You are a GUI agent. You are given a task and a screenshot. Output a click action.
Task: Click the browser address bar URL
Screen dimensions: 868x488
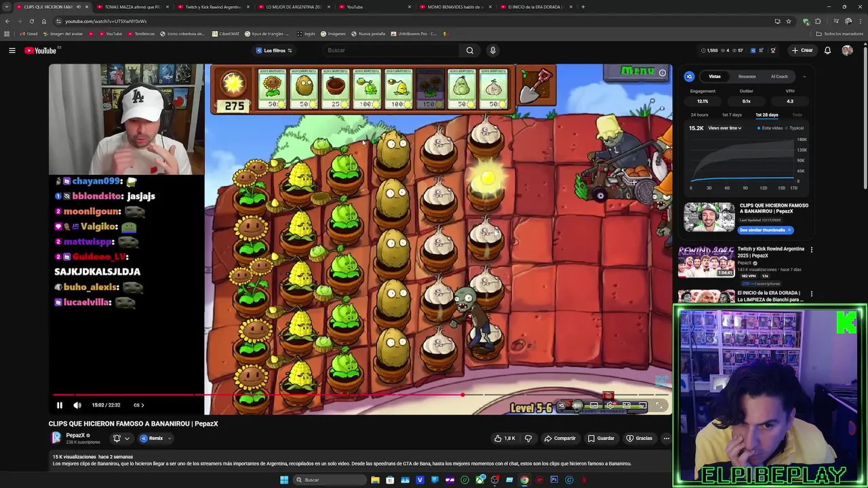click(106, 21)
